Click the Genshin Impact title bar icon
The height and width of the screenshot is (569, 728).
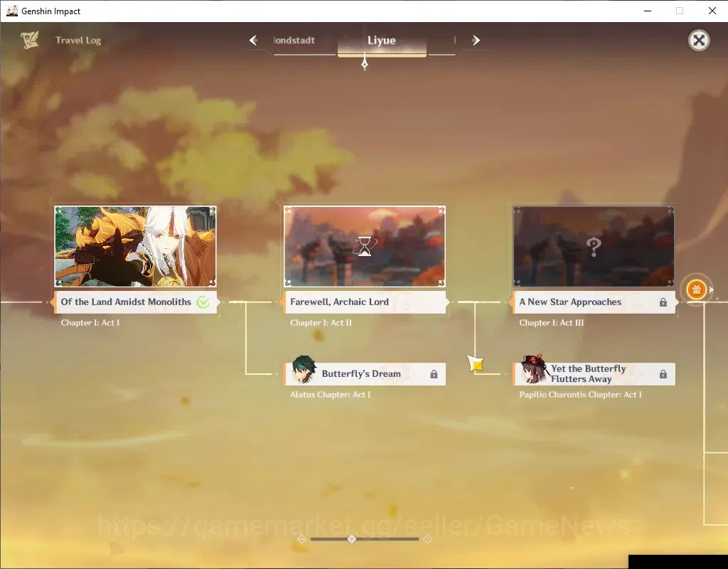(11, 11)
